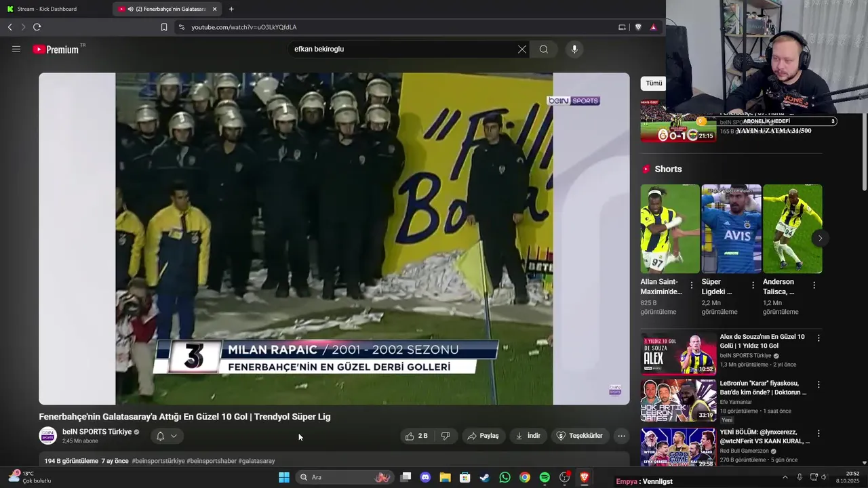Click the video player to pause
The image size is (868, 488).
tap(334, 239)
